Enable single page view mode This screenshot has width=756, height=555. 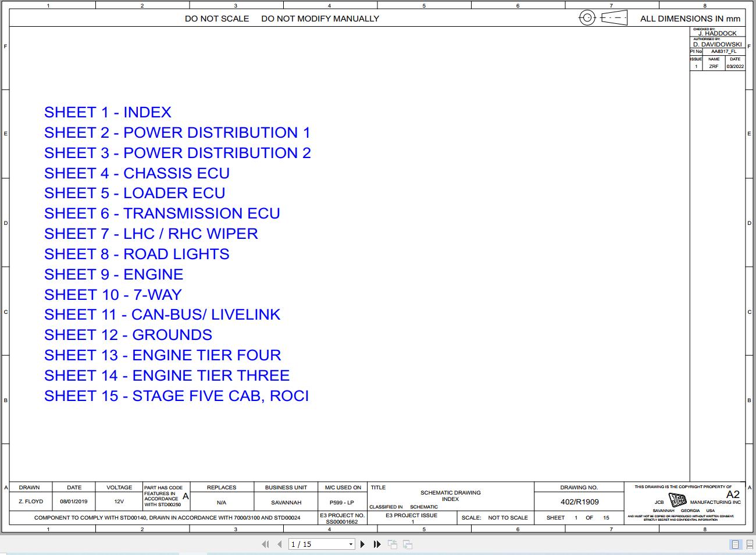[x=736, y=544]
